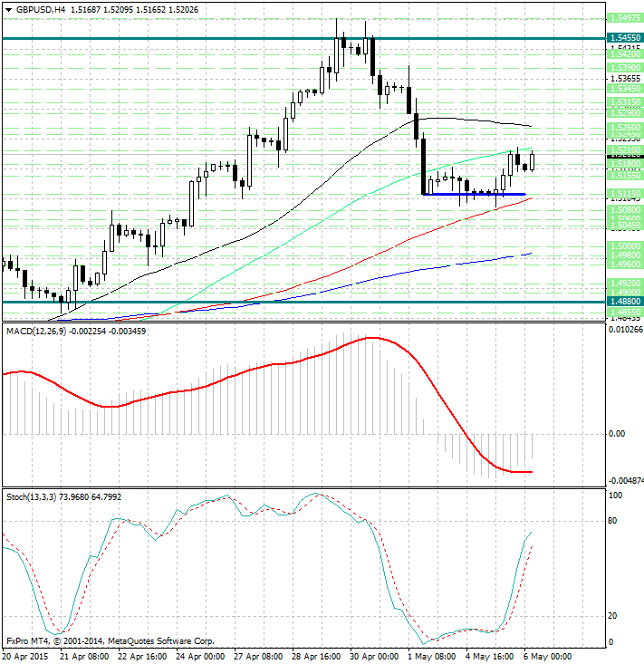Screen dimensions: 644x664
Task: Click the Stoch(13,3,3) indicator label
Action: [33, 496]
